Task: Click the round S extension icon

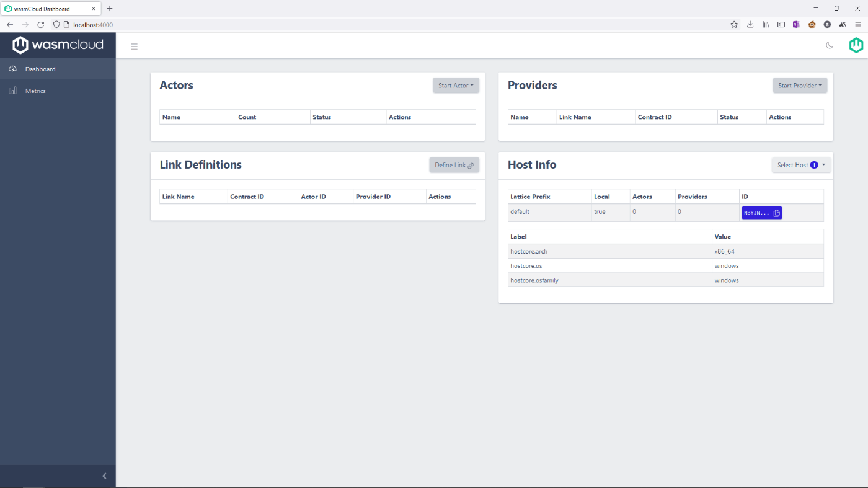Action: pyautogui.click(x=827, y=25)
